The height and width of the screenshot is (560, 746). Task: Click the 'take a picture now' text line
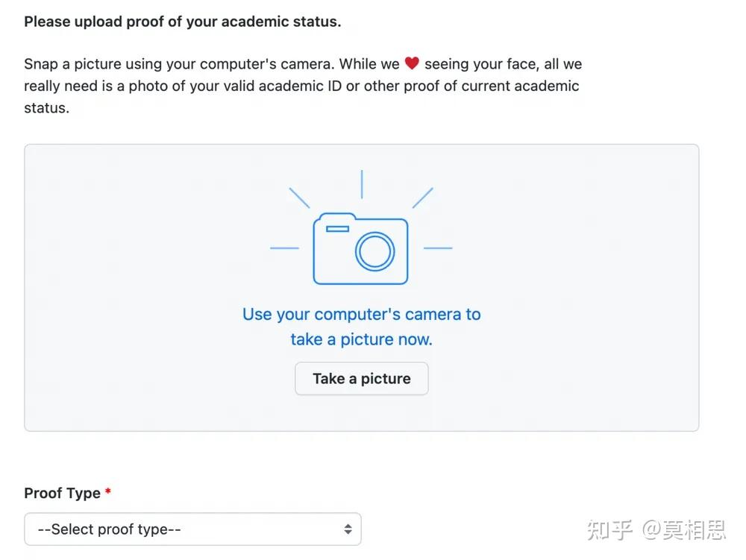coord(361,339)
